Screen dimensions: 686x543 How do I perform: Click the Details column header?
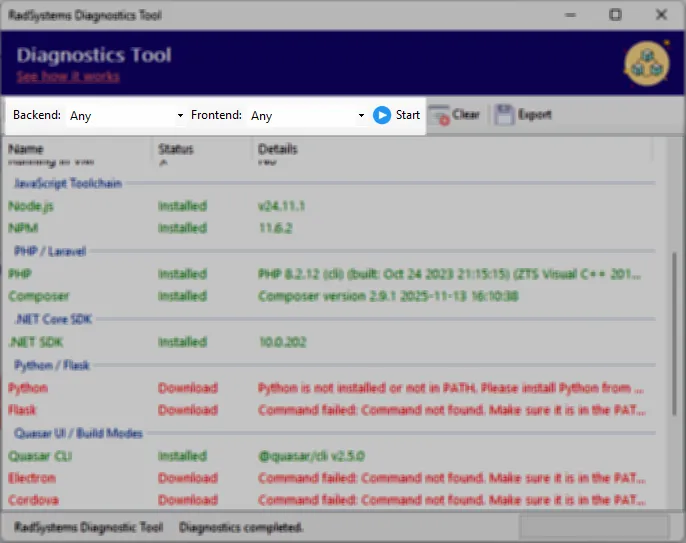tap(278, 150)
